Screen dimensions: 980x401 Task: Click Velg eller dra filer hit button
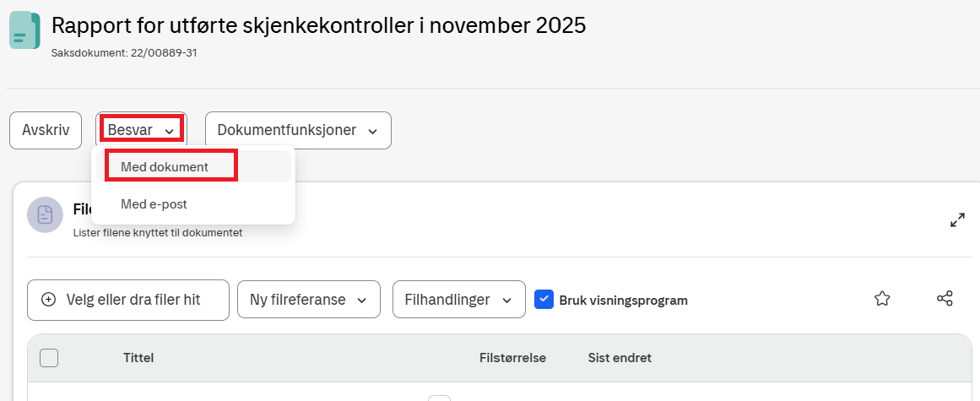tap(128, 301)
